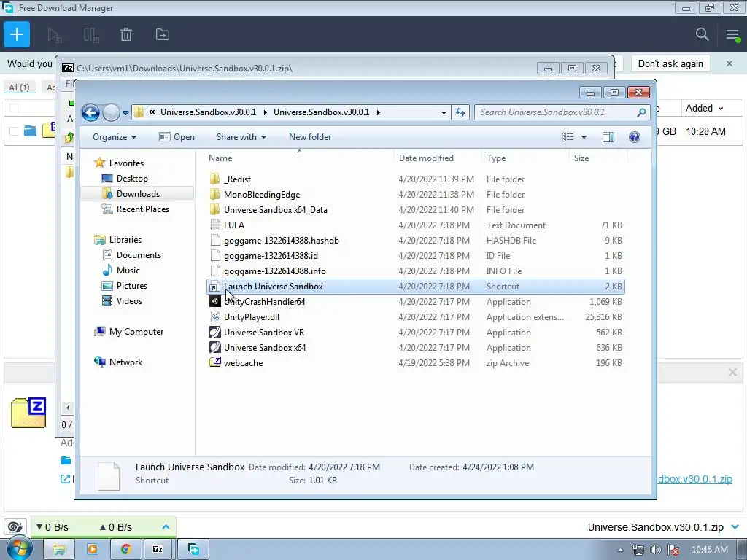Screen dimensions: 747x560
Task: Open the address bar history dropdown
Action: point(444,113)
